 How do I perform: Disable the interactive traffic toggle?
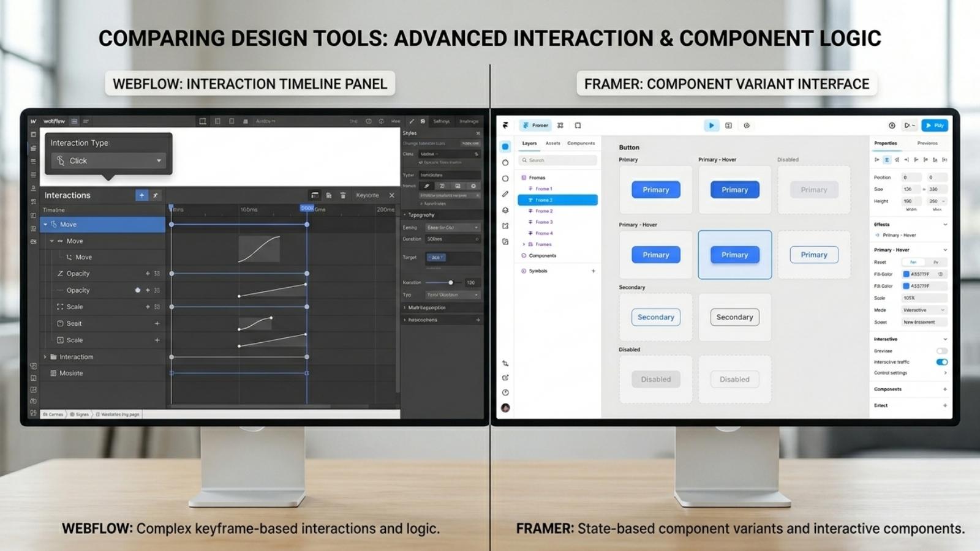[x=942, y=362]
